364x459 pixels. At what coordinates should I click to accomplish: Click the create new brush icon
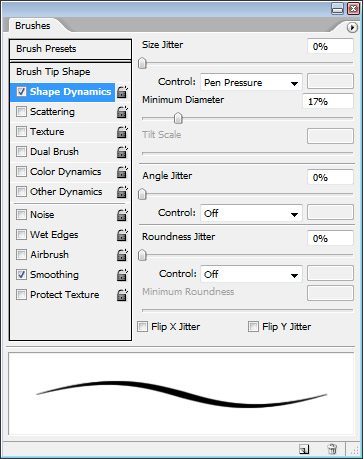coord(304,449)
